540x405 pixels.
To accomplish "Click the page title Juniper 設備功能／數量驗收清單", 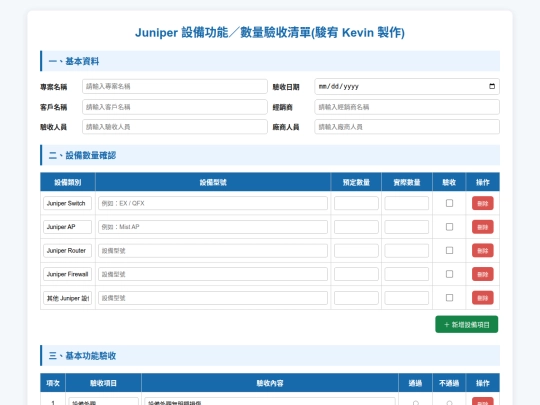I will (x=270, y=33).
